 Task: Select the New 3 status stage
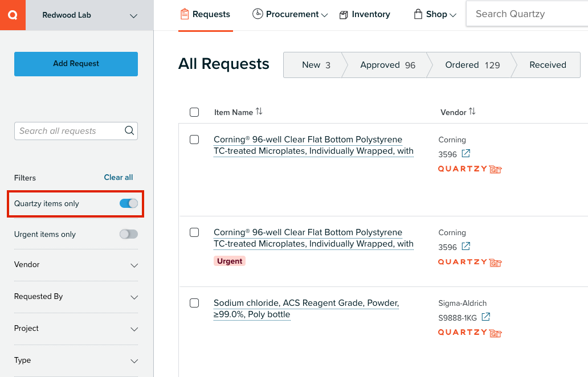[x=316, y=65]
